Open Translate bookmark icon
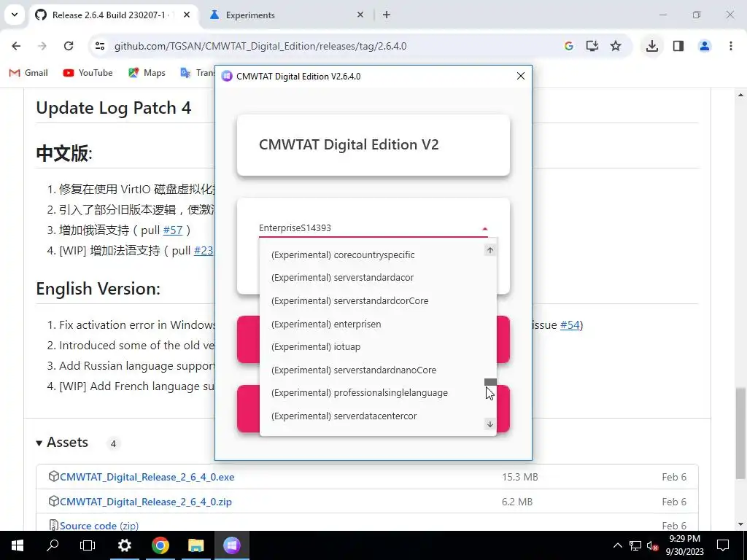Screen dimensions: 747x560 click(186, 73)
